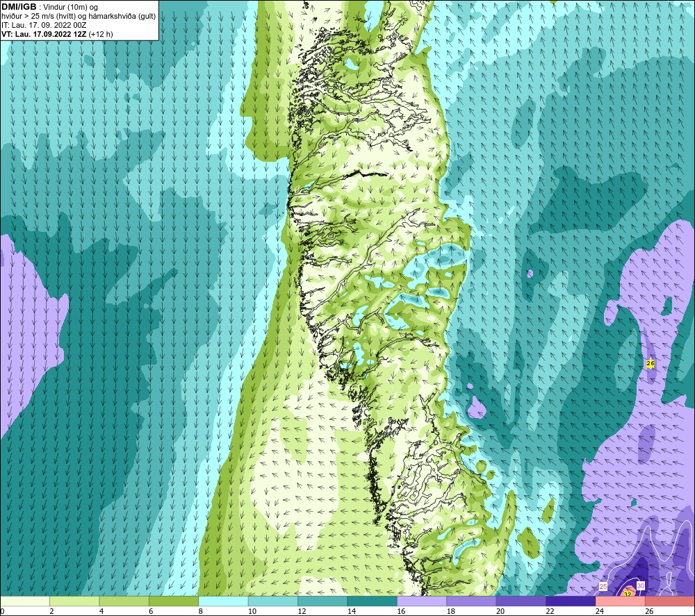Image resolution: width=695 pixels, height=616 pixels.
Task: Pick the dark teal 14–16 legend swatch
Action: tap(373, 601)
